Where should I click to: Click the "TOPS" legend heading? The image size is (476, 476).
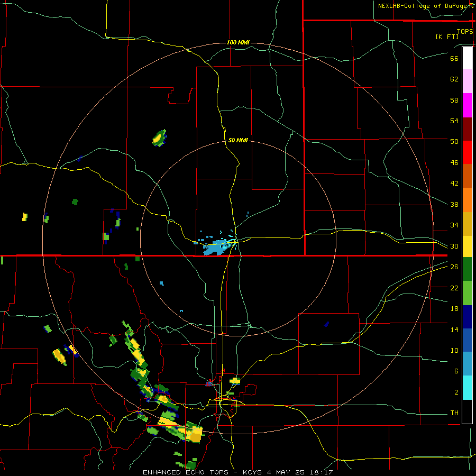pos(465,31)
